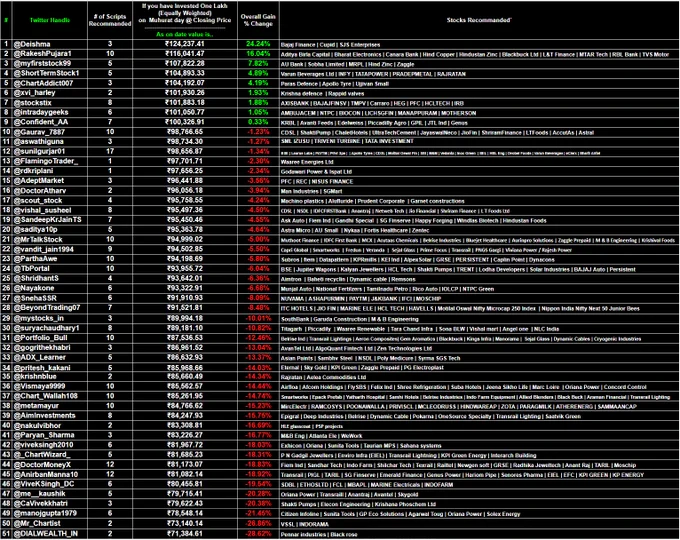Select the @SandeepKrJainTS handle

48,220
